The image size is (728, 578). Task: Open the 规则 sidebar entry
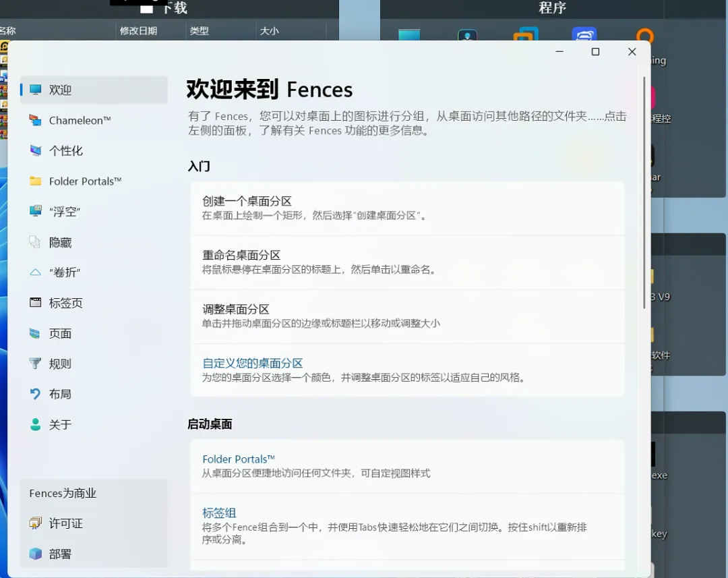click(x=60, y=364)
